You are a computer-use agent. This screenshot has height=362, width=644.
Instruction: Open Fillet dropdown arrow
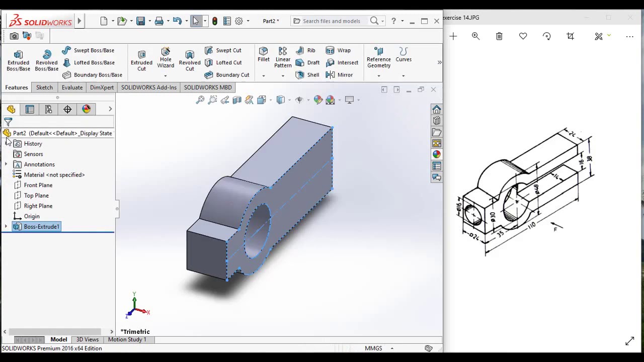coord(264,76)
